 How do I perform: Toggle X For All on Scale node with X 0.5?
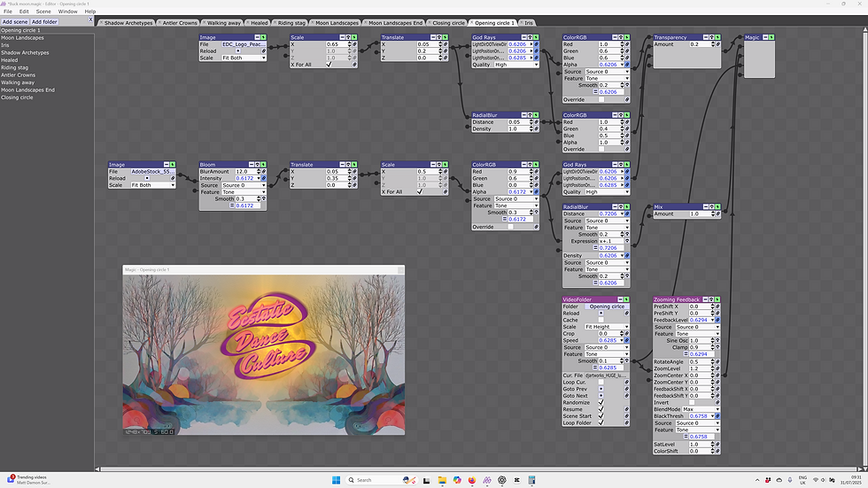coord(420,192)
